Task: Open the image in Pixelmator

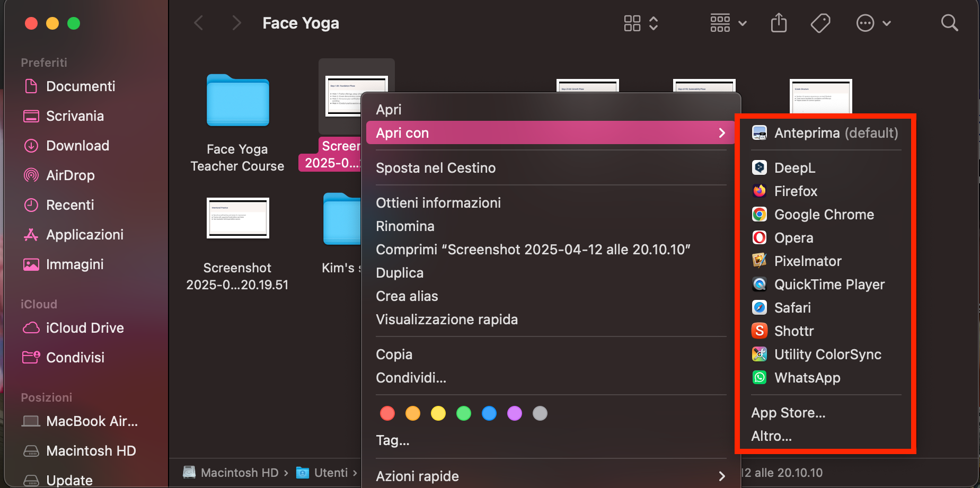Action: pyautogui.click(x=807, y=261)
